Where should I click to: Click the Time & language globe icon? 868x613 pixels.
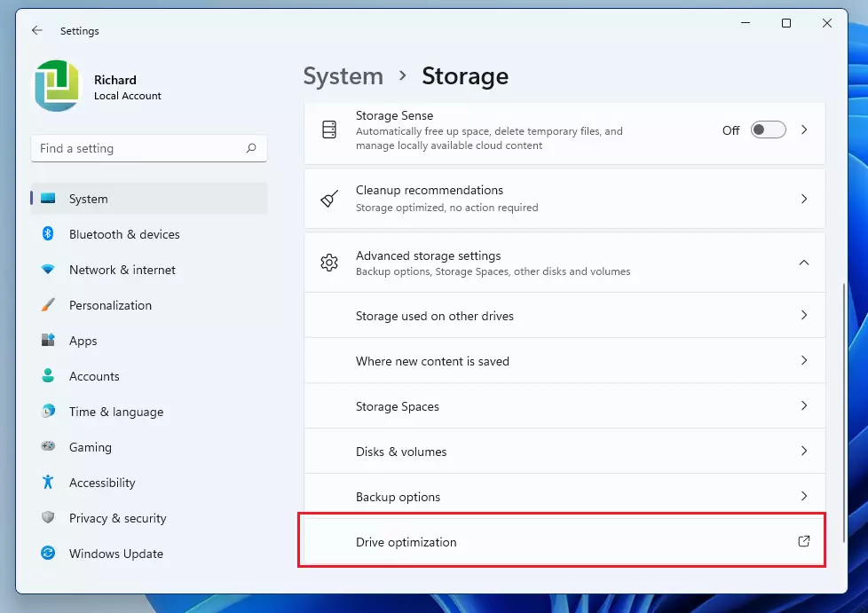pos(48,411)
